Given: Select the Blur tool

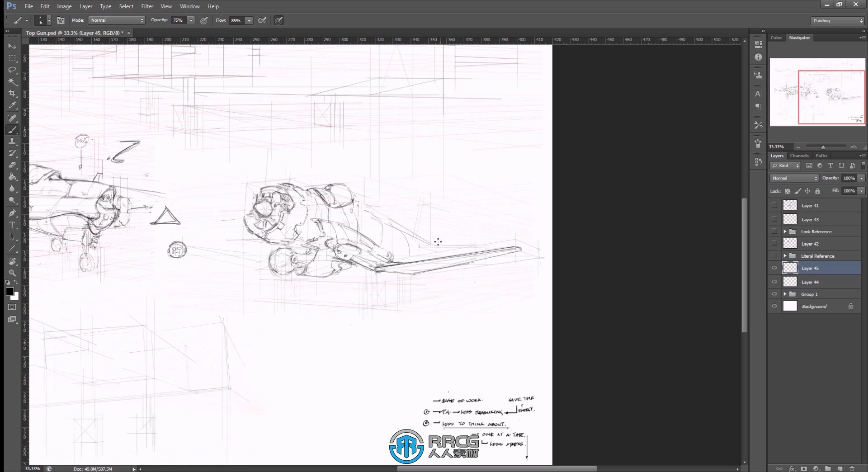Looking at the screenshot, I should (12, 189).
